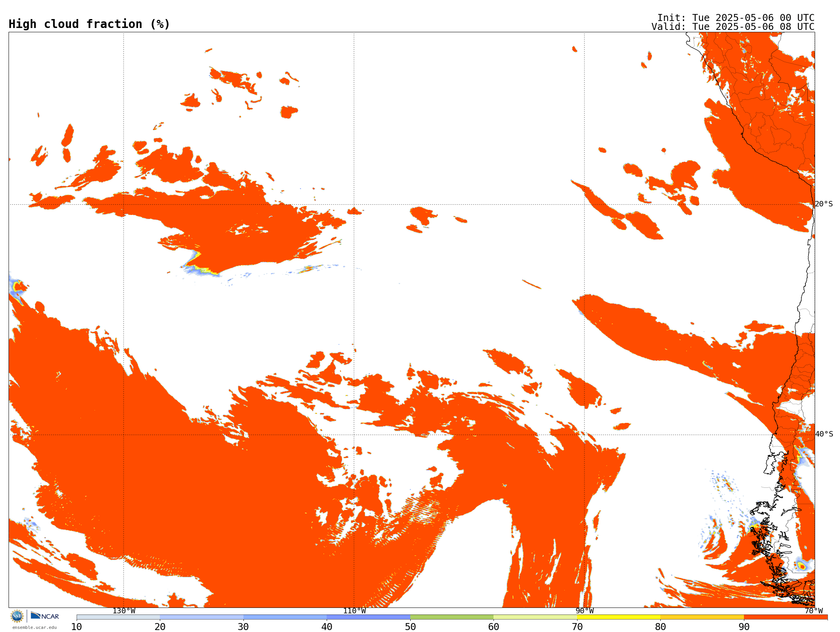
Task: Click the 10–20 pale gray colorbar segment
Action: click(x=118, y=617)
